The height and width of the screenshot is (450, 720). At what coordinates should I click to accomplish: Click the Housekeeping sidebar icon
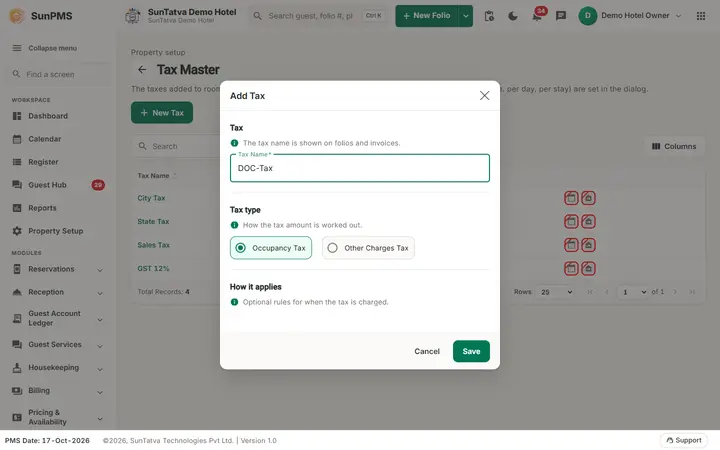click(x=17, y=367)
